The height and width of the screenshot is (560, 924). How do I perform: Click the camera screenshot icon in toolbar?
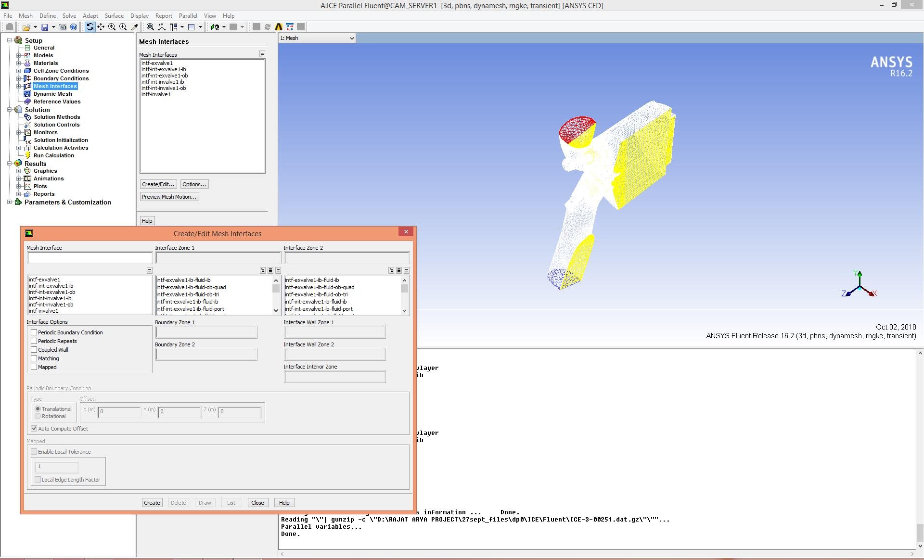tap(63, 27)
